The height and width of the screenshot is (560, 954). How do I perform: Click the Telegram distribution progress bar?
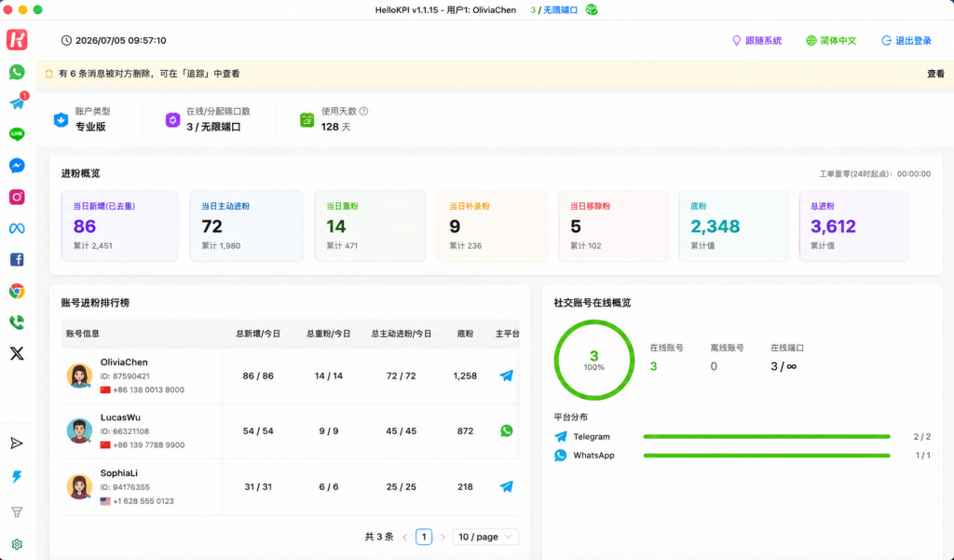click(767, 436)
